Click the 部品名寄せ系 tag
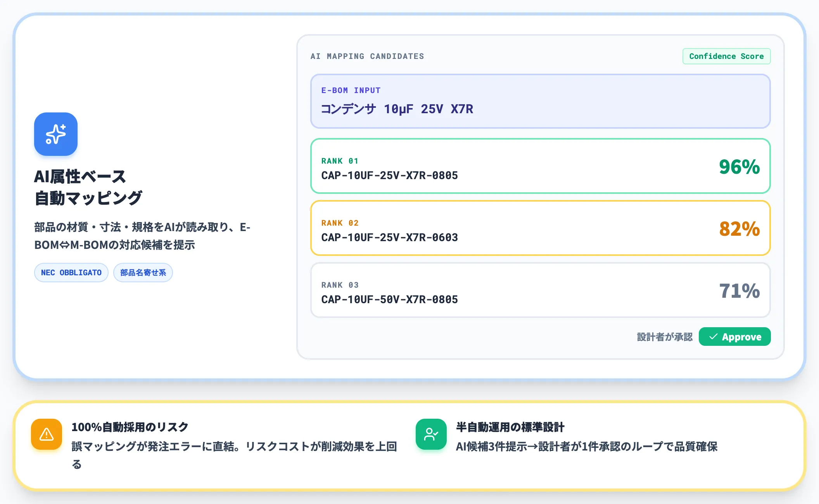Screen dimensions: 819x504 click(x=143, y=273)
